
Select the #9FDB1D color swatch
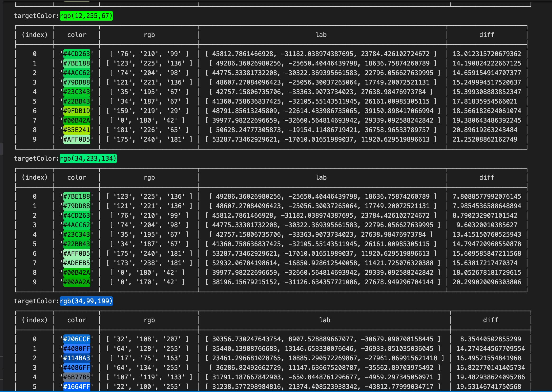click(77, 111)
